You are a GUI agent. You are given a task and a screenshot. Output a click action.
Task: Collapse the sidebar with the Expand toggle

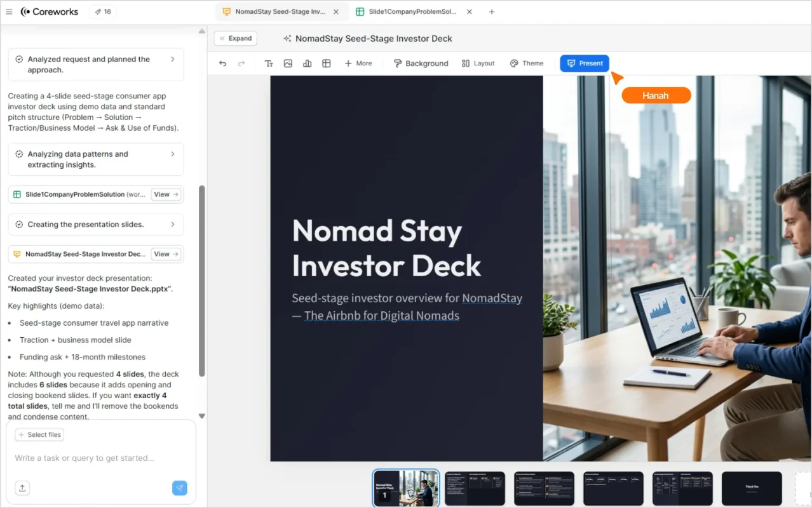pos(235,38)
